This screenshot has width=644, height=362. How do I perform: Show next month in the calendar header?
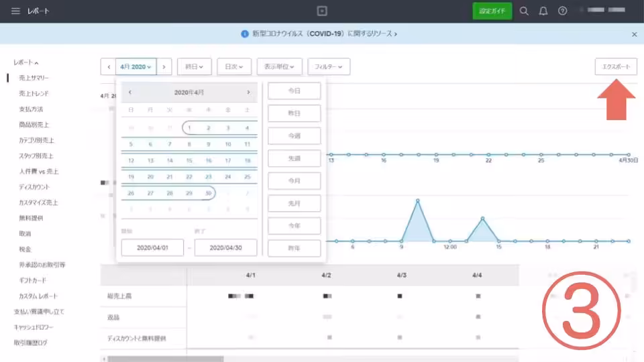pyautogui.click(x=248, y=93)
